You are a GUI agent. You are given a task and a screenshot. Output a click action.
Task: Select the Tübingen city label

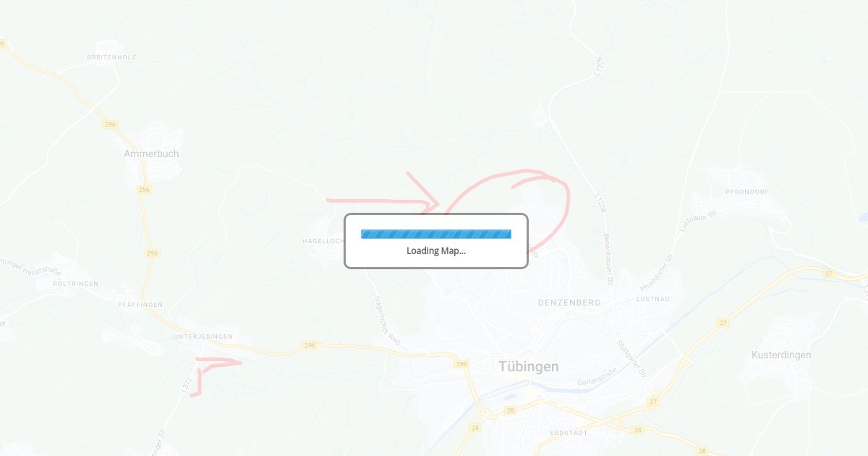pos(529,367)
